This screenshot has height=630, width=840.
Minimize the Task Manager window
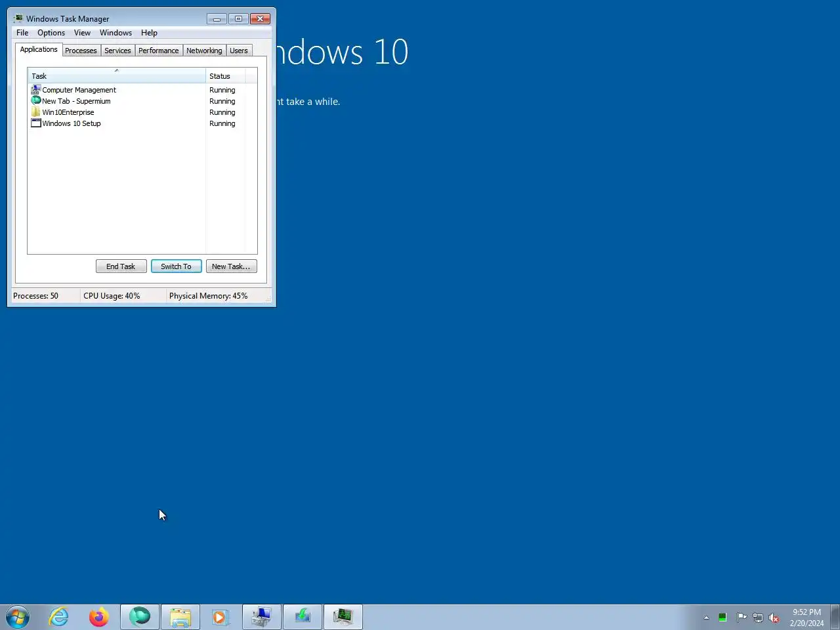(x=217, y=18)
